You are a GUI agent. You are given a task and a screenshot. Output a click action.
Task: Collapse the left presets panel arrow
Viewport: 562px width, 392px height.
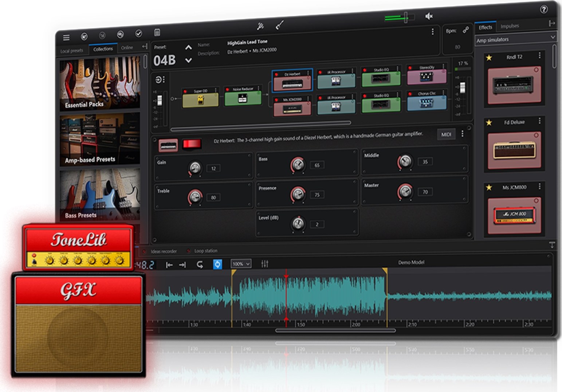(145, 46)
